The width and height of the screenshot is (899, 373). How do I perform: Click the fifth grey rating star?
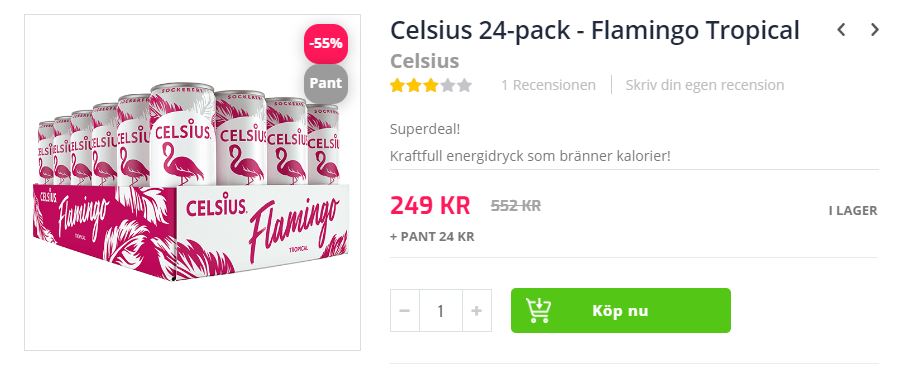[x=464, y=86]
